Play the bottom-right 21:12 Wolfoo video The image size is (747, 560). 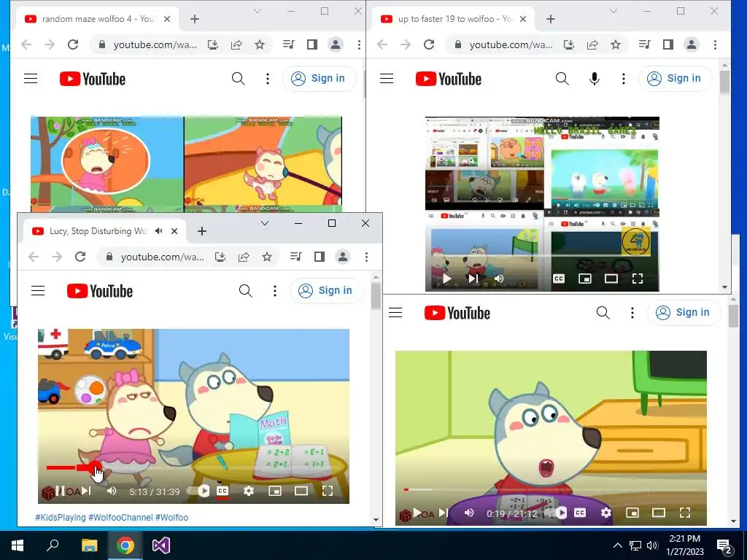417,513
